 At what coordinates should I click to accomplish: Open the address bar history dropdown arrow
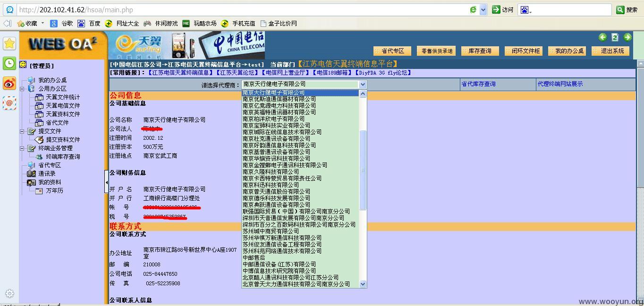click(x=483, y=9)
